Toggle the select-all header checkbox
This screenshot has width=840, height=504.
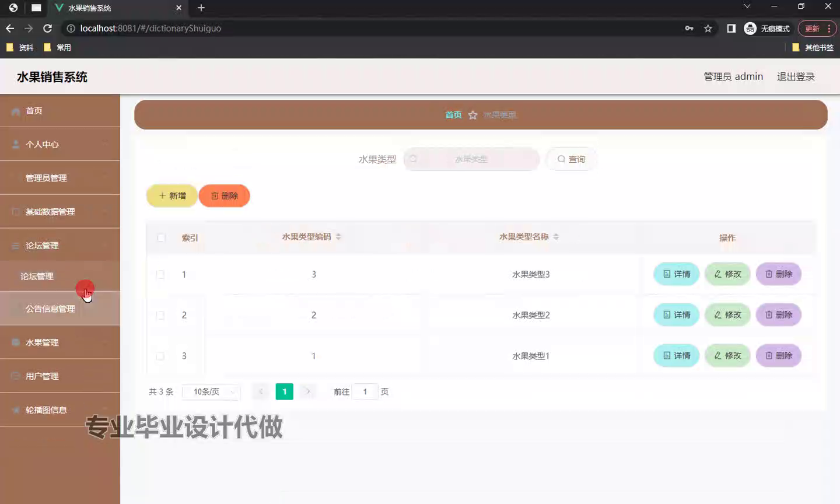(x=162, y=237)
